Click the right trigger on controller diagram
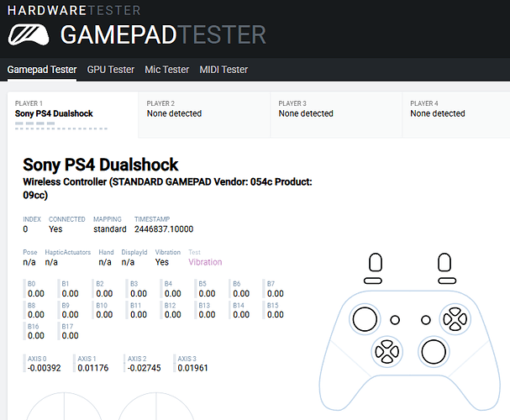 [444, 262]
